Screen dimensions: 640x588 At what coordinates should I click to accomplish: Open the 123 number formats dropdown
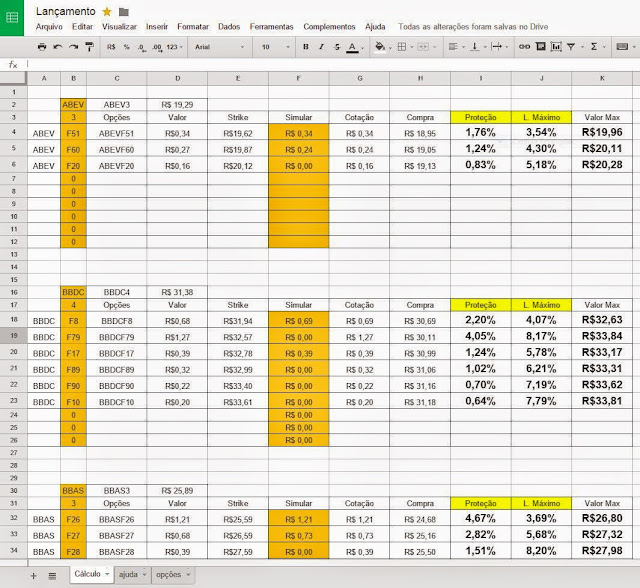point(175,47)
